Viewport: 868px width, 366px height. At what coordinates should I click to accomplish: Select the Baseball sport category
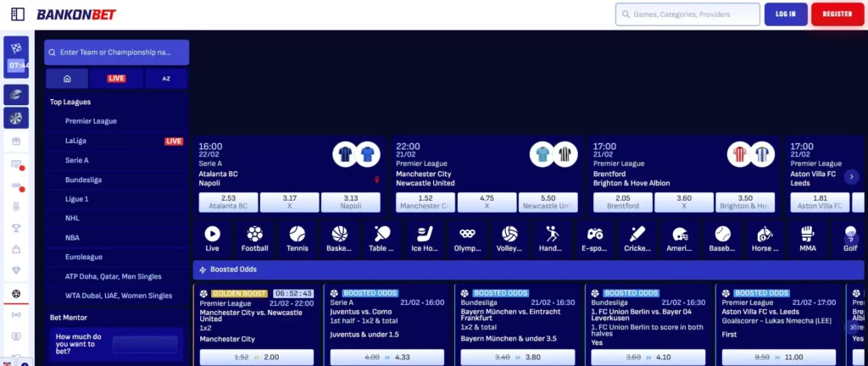coord(722,239)
